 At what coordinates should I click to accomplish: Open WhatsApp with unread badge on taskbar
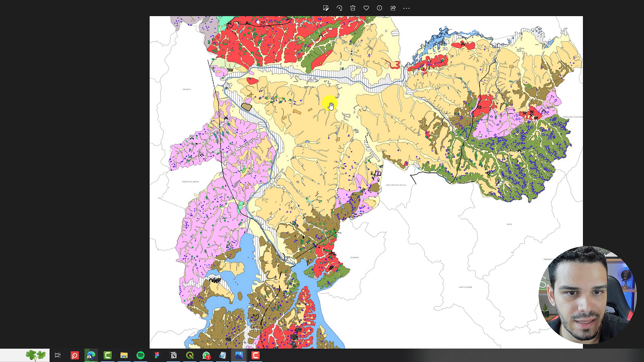(206, 355)
